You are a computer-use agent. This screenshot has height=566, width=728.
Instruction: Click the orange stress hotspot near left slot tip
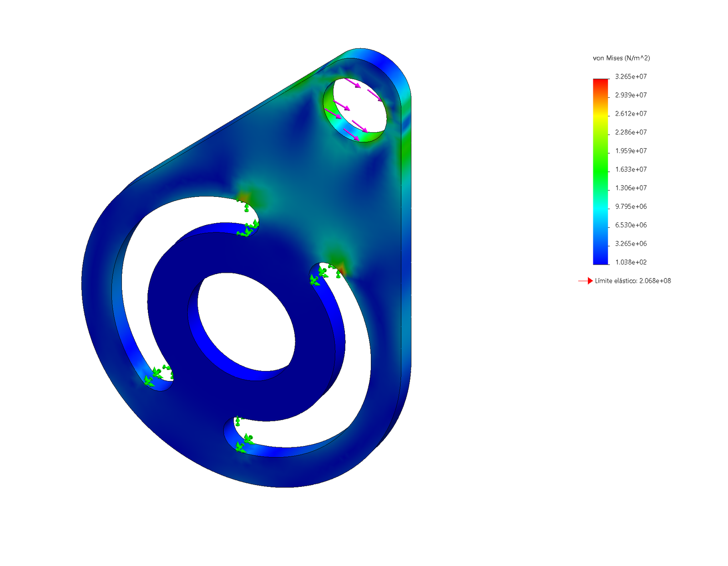pos(244,197)
